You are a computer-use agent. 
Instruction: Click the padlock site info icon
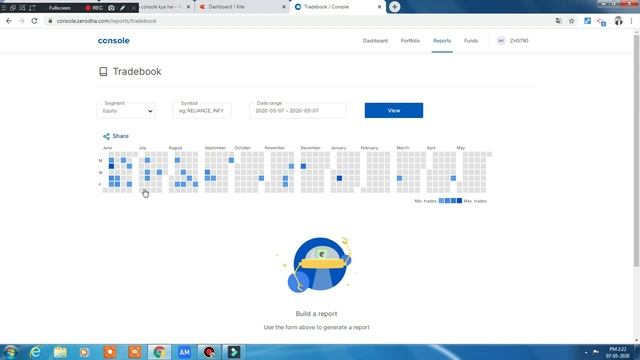[x=50, y=21]
